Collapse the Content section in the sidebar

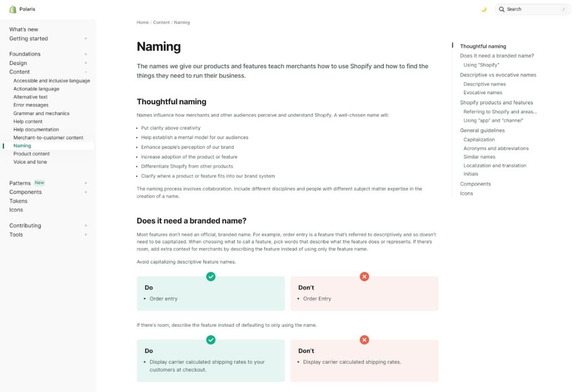[85, 72]
